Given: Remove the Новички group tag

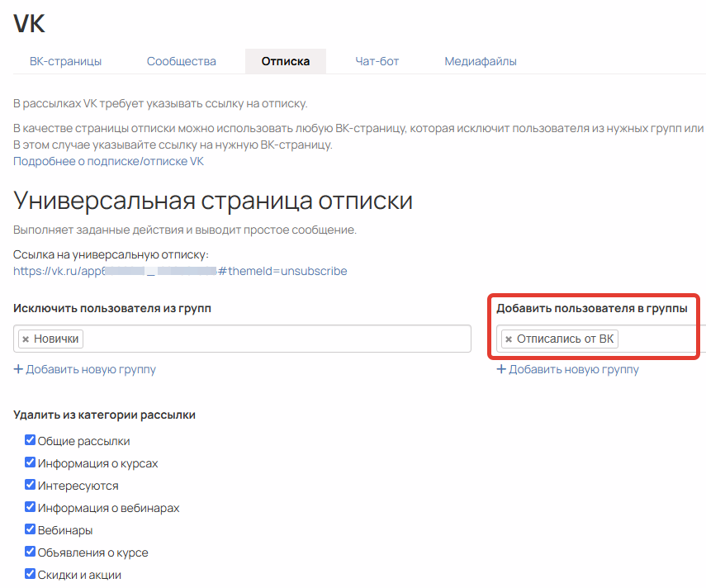Looking at the screenshot, I should click(x=26, y=339).
